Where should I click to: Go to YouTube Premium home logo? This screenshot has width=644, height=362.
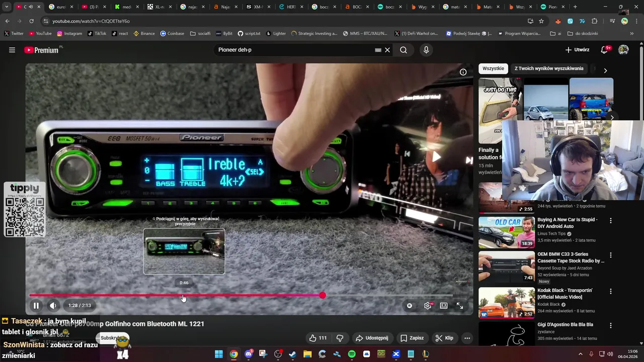(41, 50)
